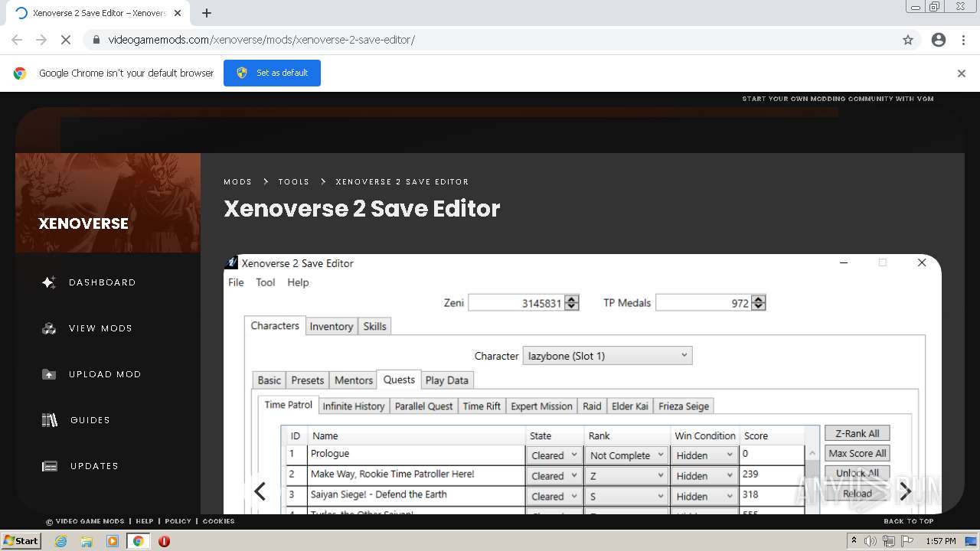
Task: Select the Play Data tab
Action: pyautogui.click(x=446, y=380)
